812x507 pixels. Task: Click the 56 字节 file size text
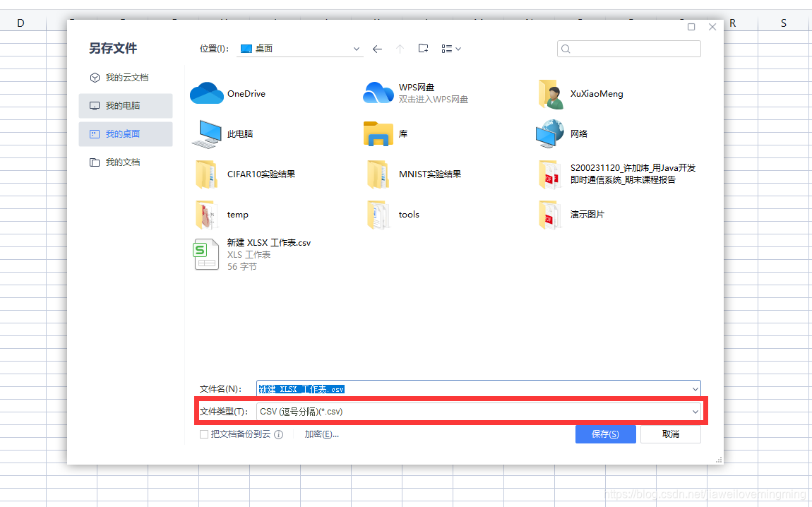click(242, 267)
